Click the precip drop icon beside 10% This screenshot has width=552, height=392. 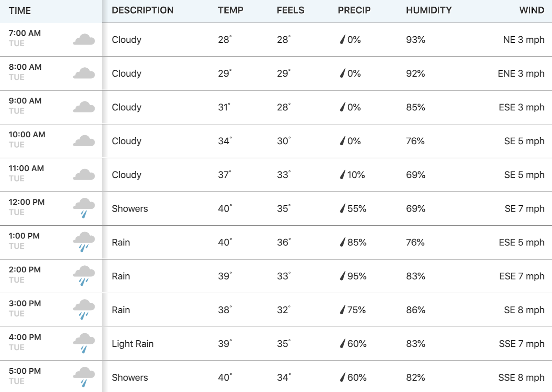pyautogui.click(x=343, y=174)
